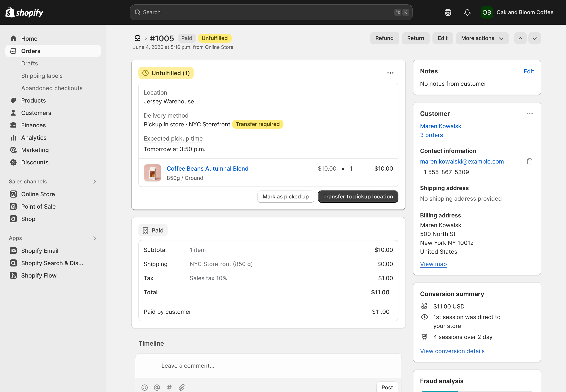Go to next order with down arrow
Screen dimensions: 566x392
tap(535, 38)
